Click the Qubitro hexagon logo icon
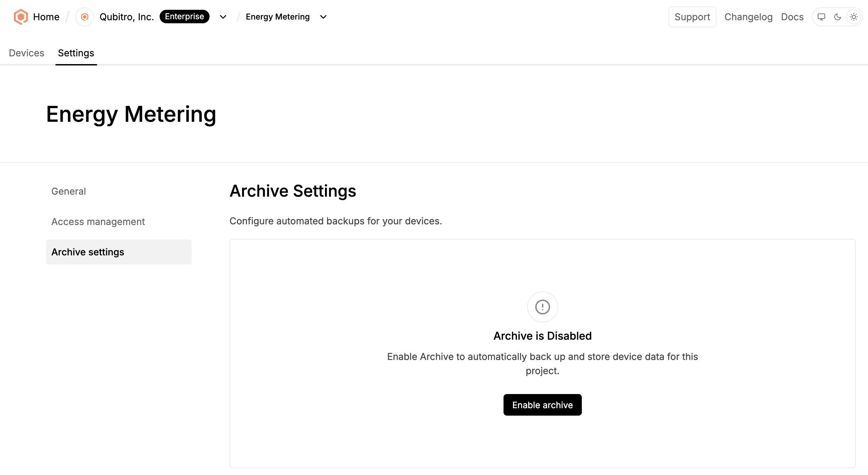The width and height of the screenshot is (868, 475). pos(21,17)
